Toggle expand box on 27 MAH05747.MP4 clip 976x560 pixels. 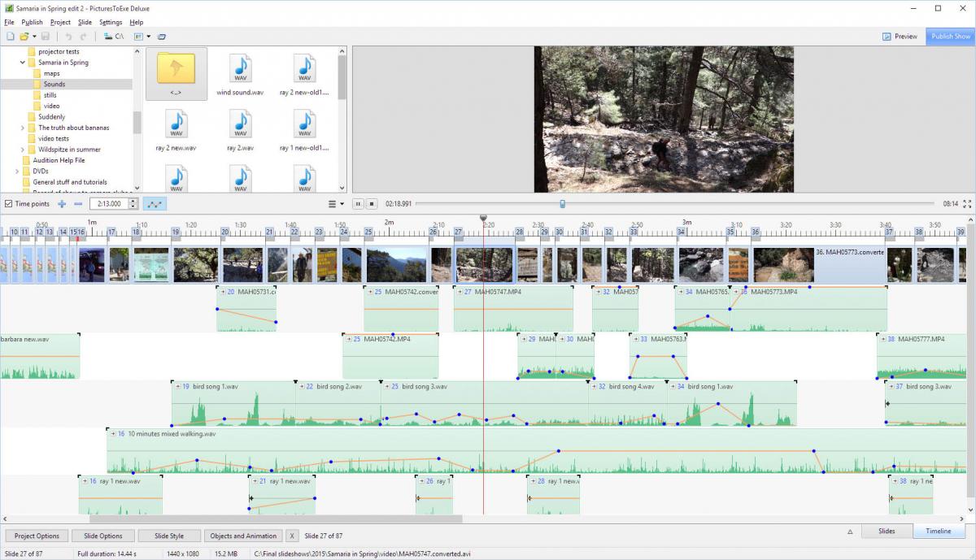click(460, 292)
